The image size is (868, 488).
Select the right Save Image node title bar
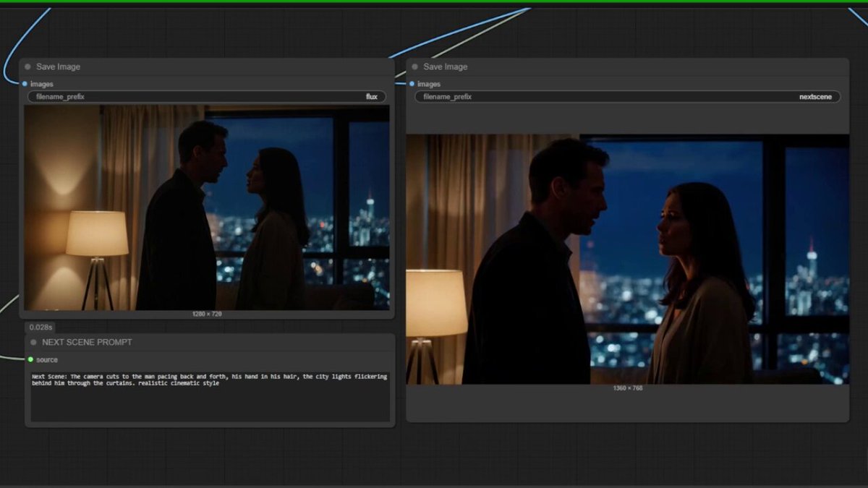tap(627, 67)
